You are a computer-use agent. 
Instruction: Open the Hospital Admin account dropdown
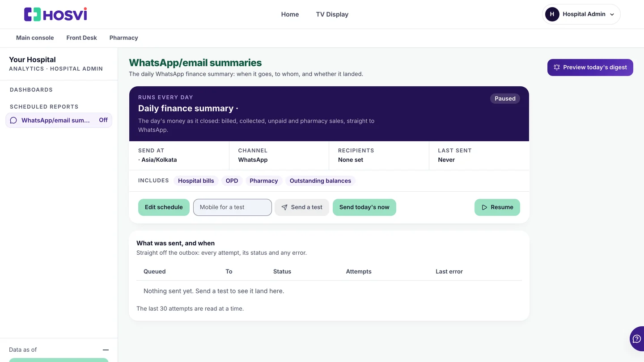581,14
